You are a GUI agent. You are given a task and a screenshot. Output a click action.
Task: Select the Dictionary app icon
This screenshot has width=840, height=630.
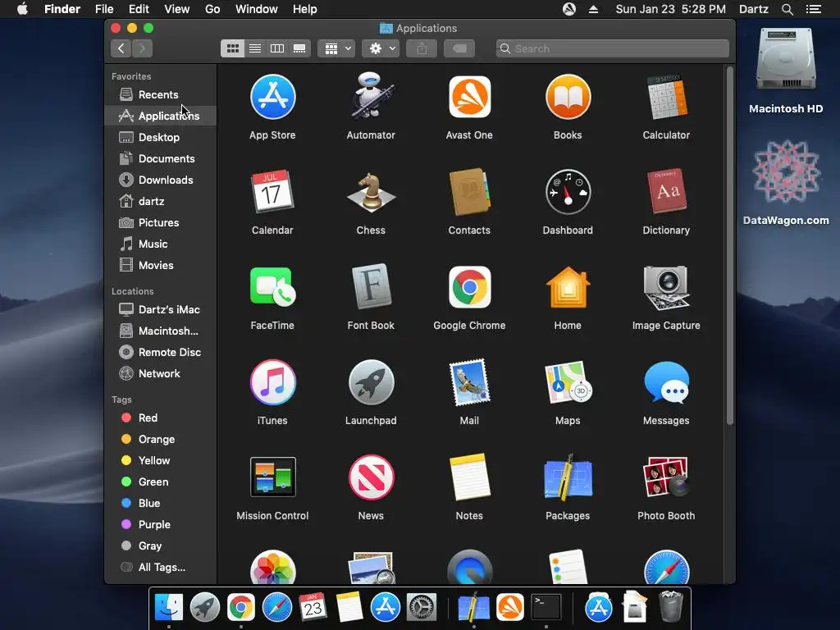(x=666, y=192)
